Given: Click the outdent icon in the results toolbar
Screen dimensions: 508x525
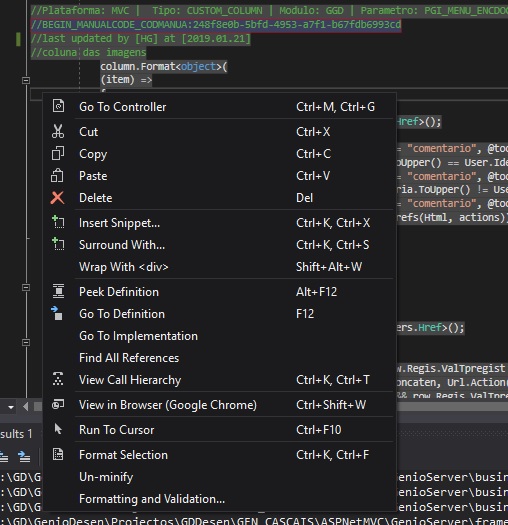Looking at the screenshot, I should point(4,457).
